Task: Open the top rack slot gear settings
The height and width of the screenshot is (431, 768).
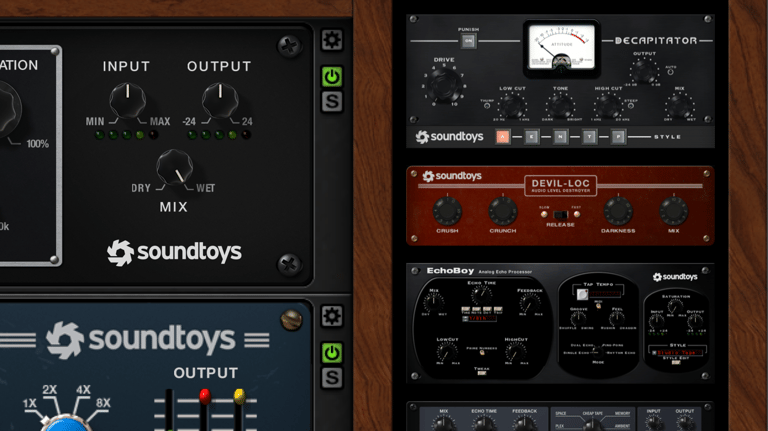Action: pos(332,40)
